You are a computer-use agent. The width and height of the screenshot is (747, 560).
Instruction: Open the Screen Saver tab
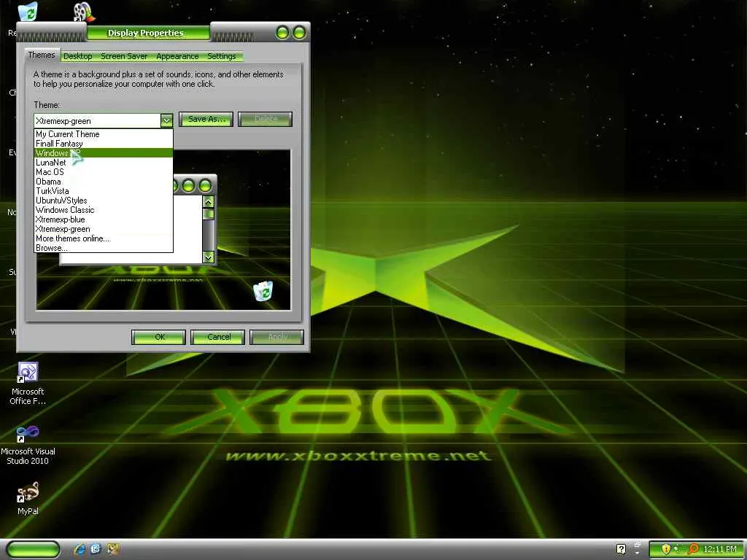pos(124,56)
